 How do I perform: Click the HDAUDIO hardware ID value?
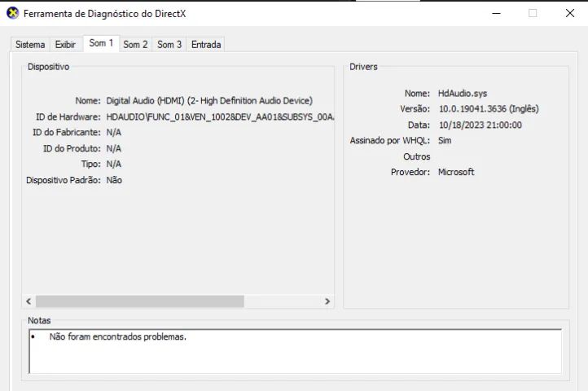click(220, 116)
